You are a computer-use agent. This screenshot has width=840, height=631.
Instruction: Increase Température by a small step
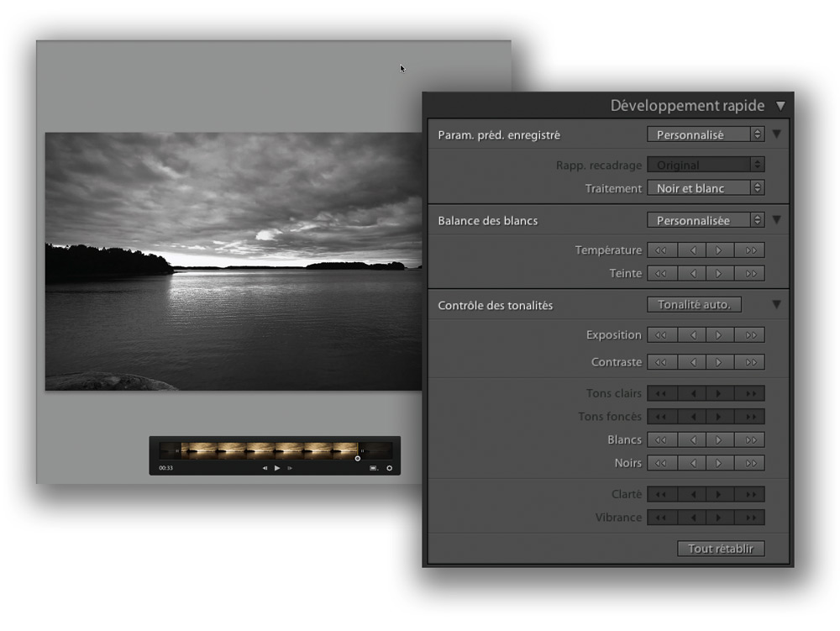[720, 250]
